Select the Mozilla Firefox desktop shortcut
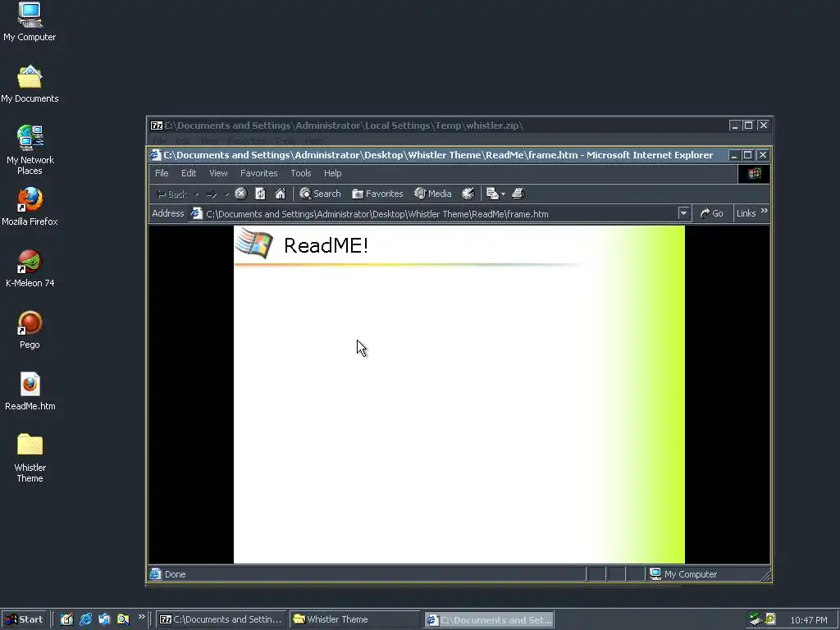The width and height of the screenshot is (840, 630). [x=30, y=207]
